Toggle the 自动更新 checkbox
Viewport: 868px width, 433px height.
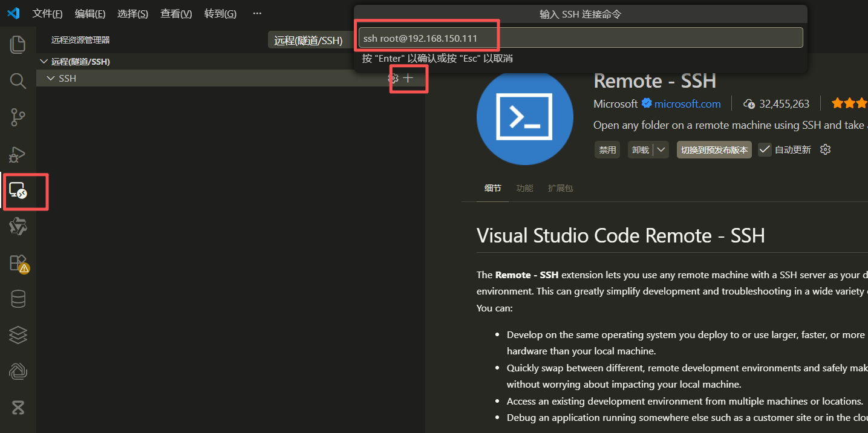(765, 150)
